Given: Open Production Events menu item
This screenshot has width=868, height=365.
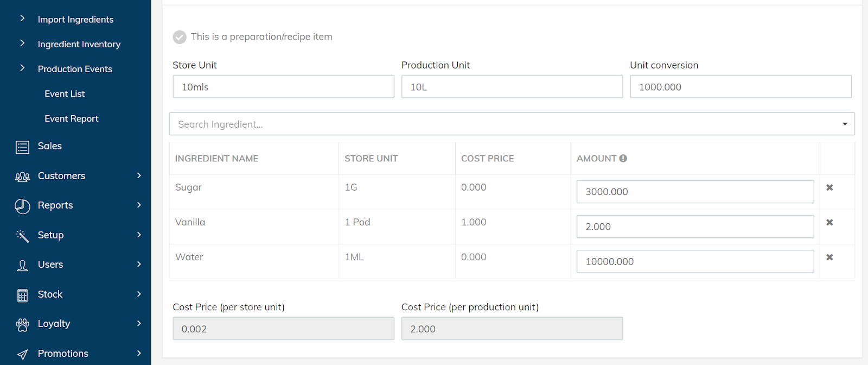Looking at the screenshot, I should pyautogui.click(x=75, y=69).
